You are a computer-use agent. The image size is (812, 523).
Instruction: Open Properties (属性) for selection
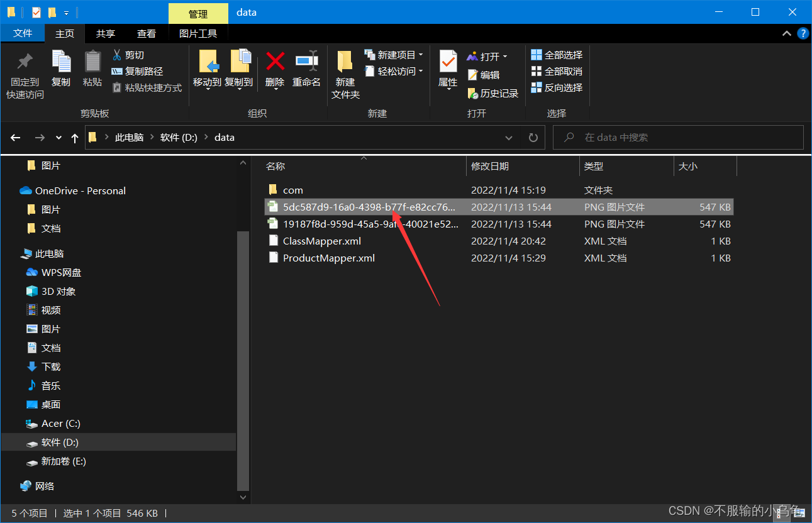[448, 70]
